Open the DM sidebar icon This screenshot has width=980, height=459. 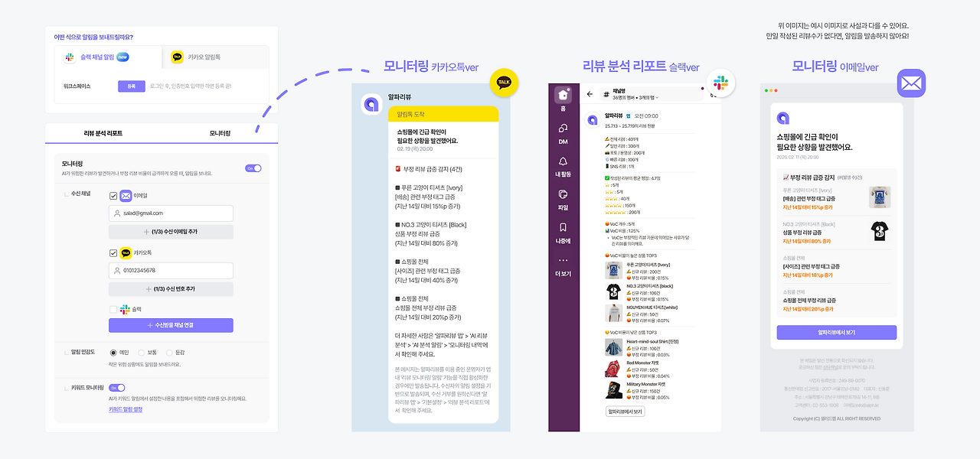click(563, 129)
